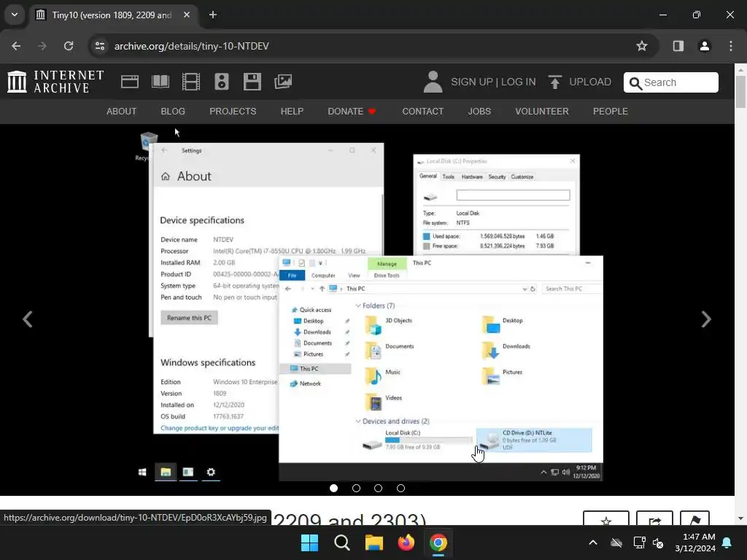
Task: Click the page vertical scrollbar thumb
Action: [740, 92]
